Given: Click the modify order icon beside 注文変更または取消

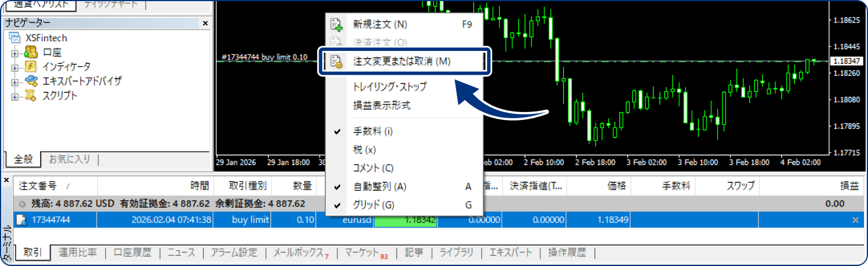Looking at the screenshot, I should pyautogui.click(x=337, y=61).
